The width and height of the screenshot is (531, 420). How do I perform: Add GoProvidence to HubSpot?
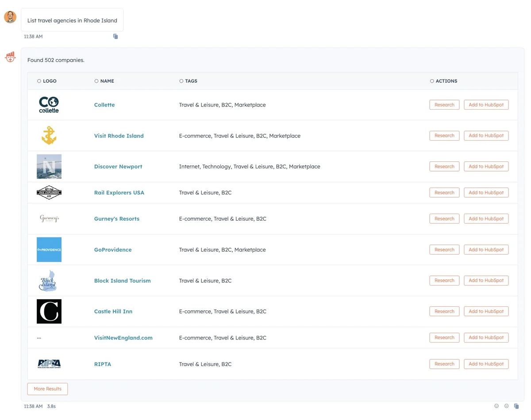tap(486, 250)
